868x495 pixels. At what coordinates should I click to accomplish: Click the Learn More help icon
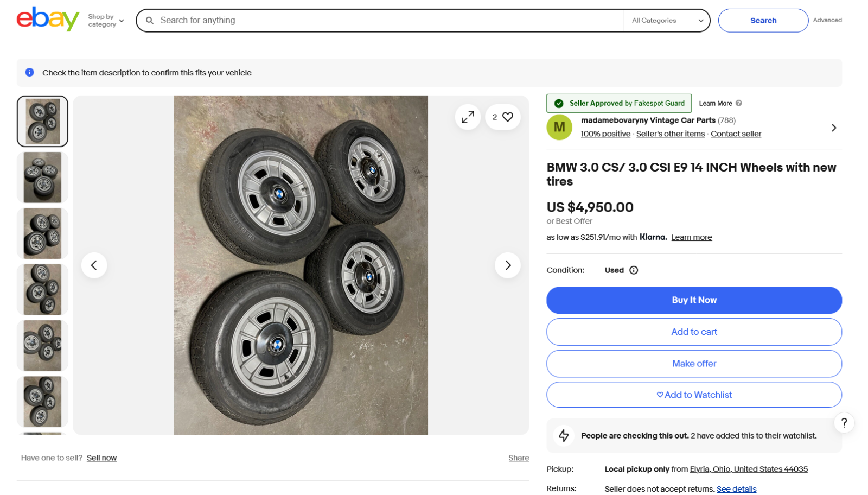click(738, 103)
